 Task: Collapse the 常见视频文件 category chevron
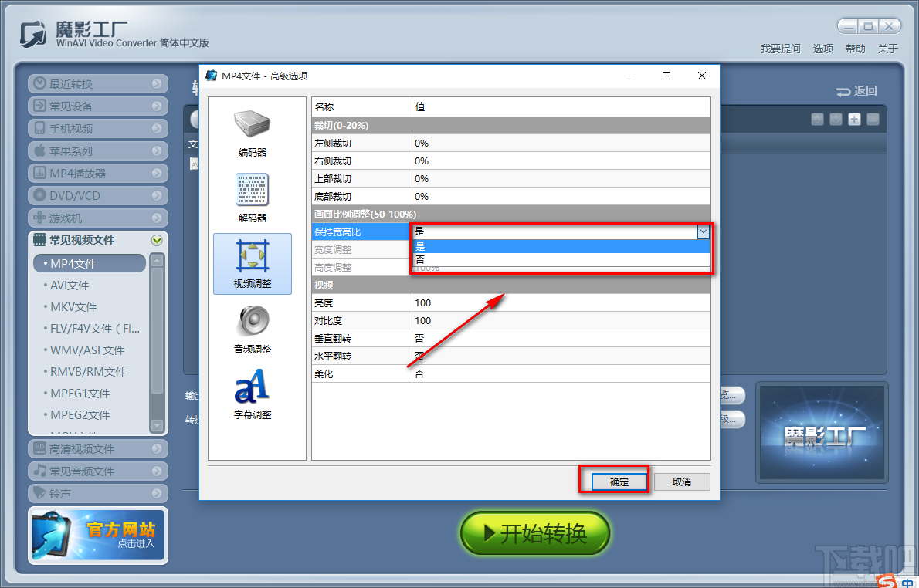pyautogui.click(x=157, y=240)
